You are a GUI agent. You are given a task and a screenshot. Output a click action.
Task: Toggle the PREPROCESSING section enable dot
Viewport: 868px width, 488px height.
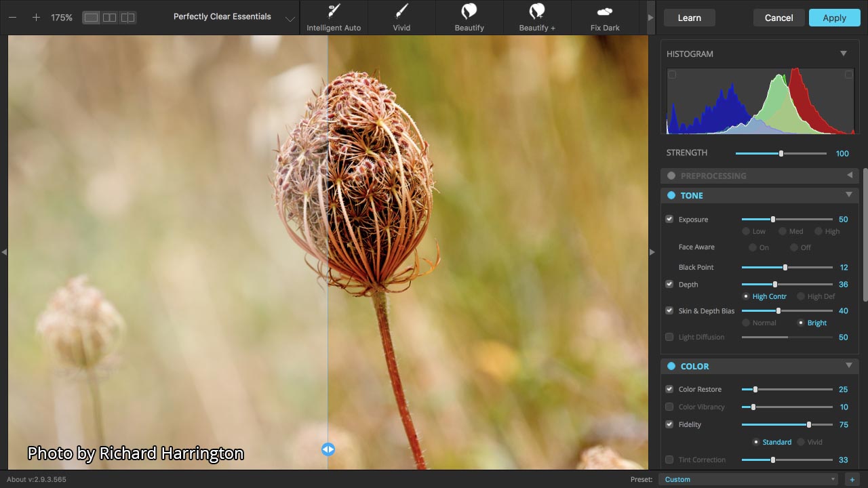click(x=671, y=176)
